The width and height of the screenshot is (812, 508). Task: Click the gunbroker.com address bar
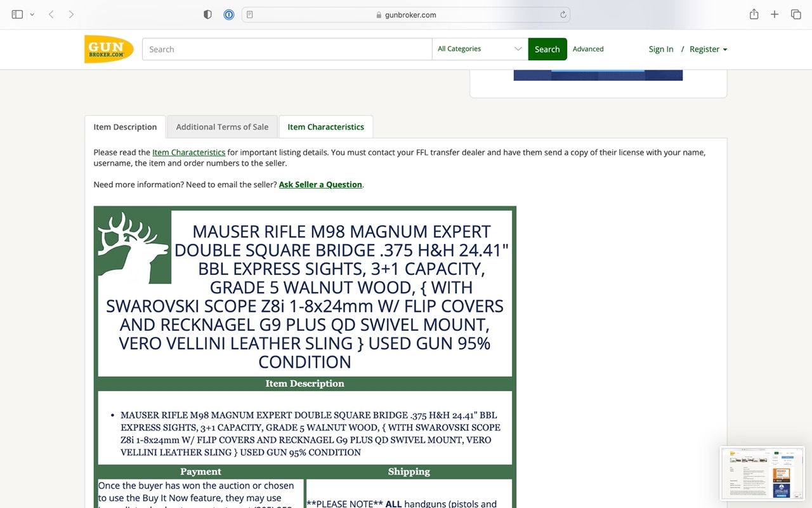pos(406,15)
